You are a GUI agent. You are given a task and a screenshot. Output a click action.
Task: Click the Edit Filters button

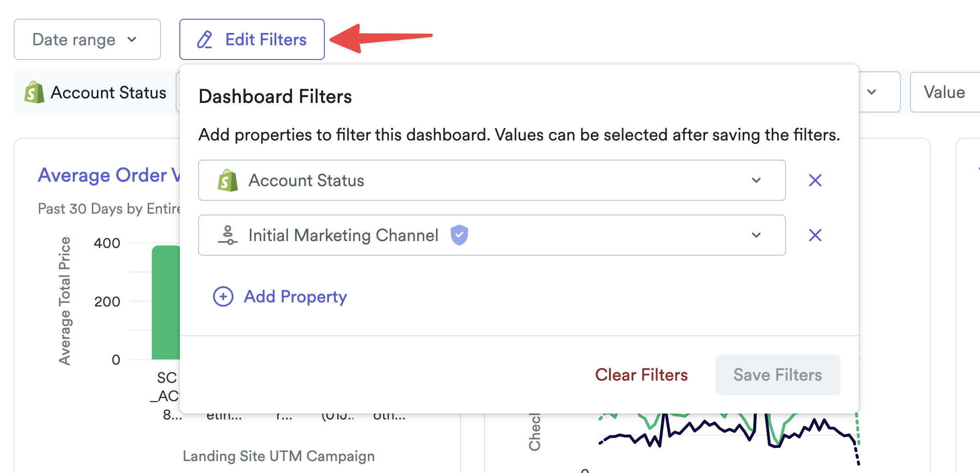pos(252,39)
